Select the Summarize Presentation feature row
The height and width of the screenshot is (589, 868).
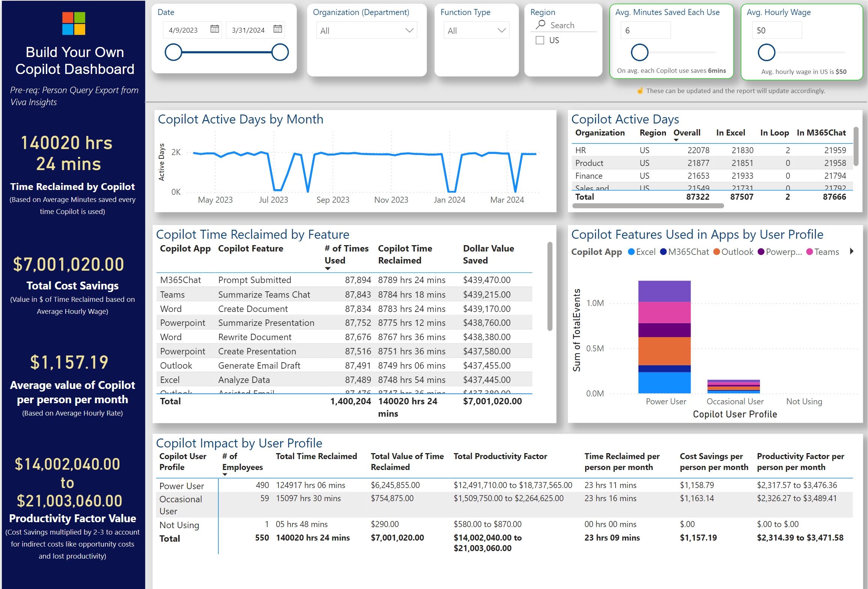pos(344,323)
